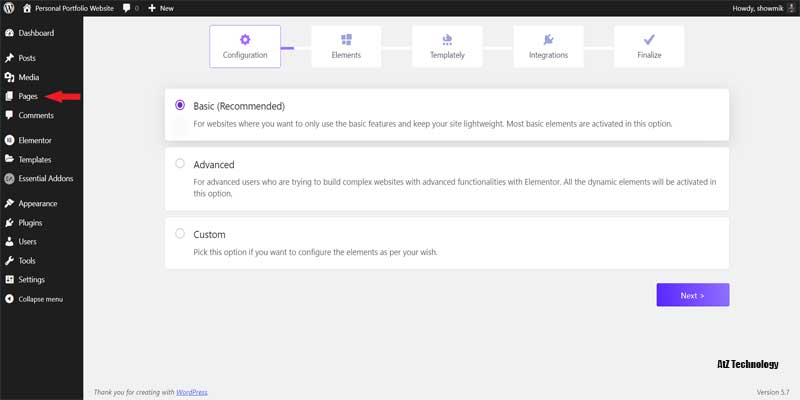The height and width of the screenshot is (400, 800).
Task: Click the WordPress logo icon
Action: (9, 8)
